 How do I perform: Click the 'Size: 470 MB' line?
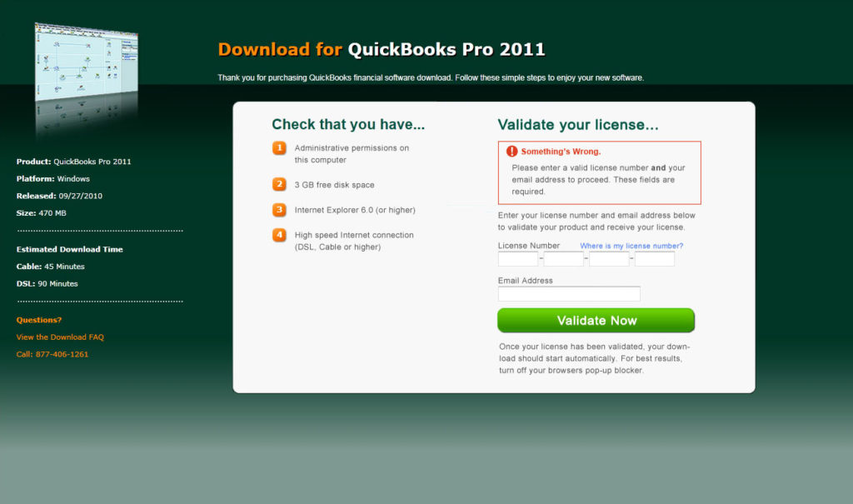tap(42, 213)
